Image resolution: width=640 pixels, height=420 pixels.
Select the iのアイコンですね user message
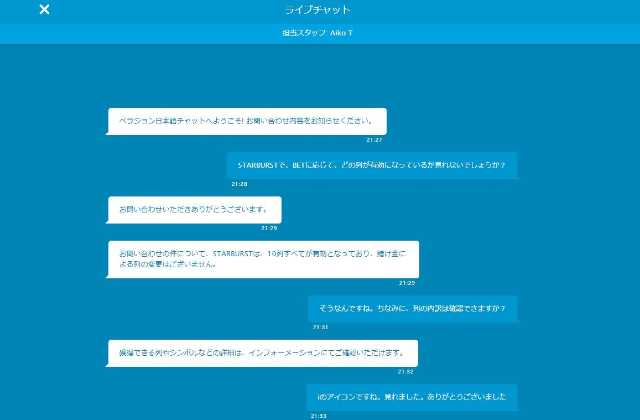click(411, 397)
